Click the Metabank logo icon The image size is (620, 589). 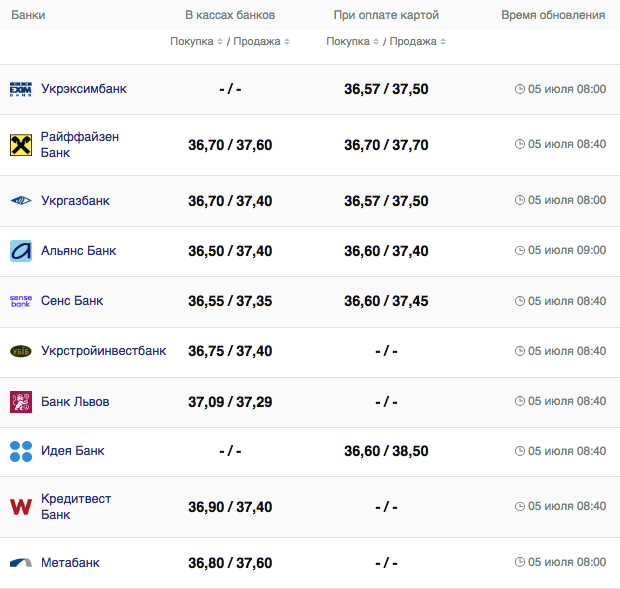point(21,563)
